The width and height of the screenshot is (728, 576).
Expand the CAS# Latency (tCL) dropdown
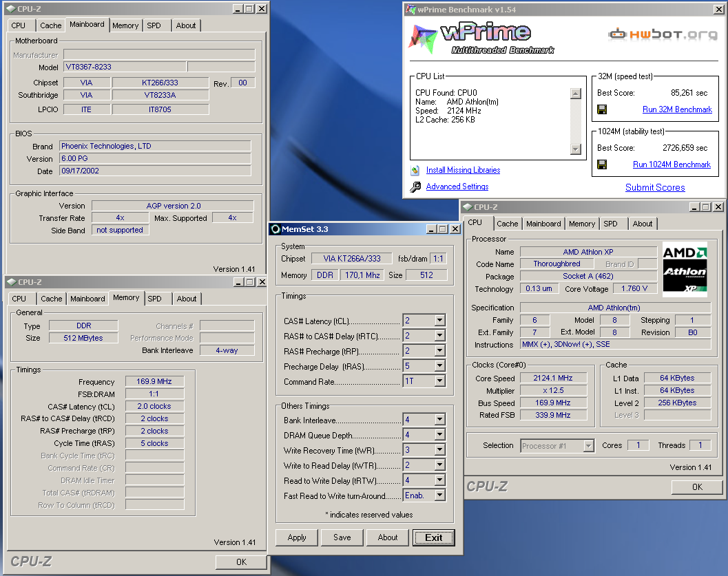(439, 321)
